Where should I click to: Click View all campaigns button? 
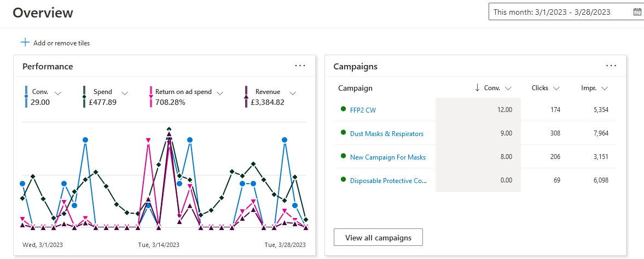coord(378,237)
